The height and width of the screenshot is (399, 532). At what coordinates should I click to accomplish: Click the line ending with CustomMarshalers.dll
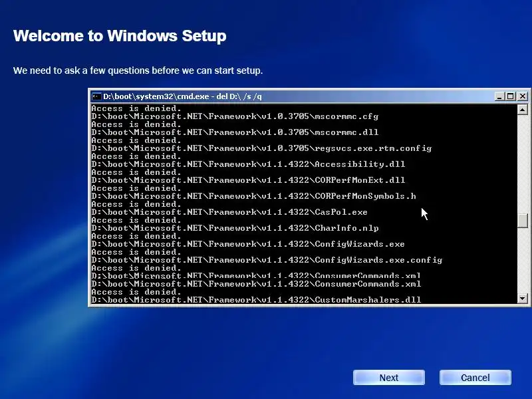(256, 300)
